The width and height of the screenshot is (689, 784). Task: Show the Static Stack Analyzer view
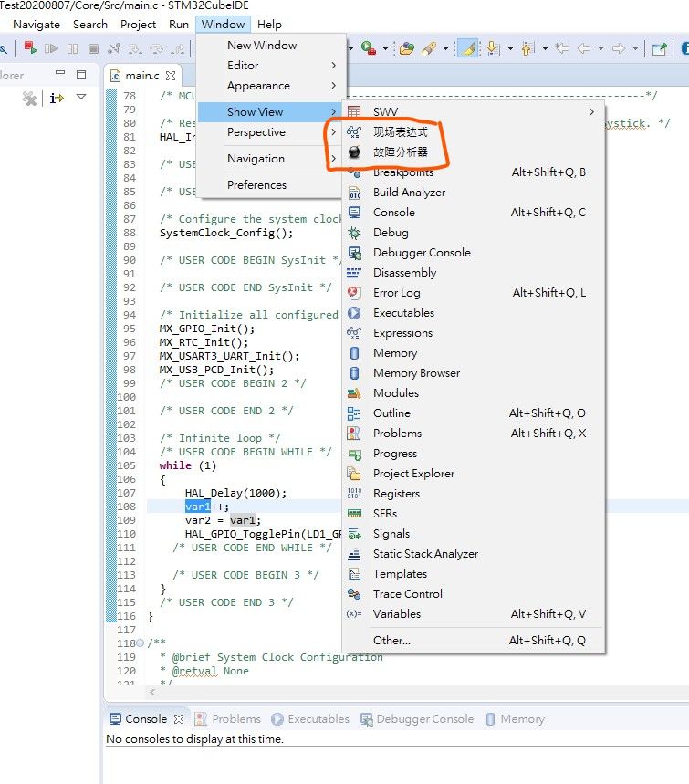[473, 553]
